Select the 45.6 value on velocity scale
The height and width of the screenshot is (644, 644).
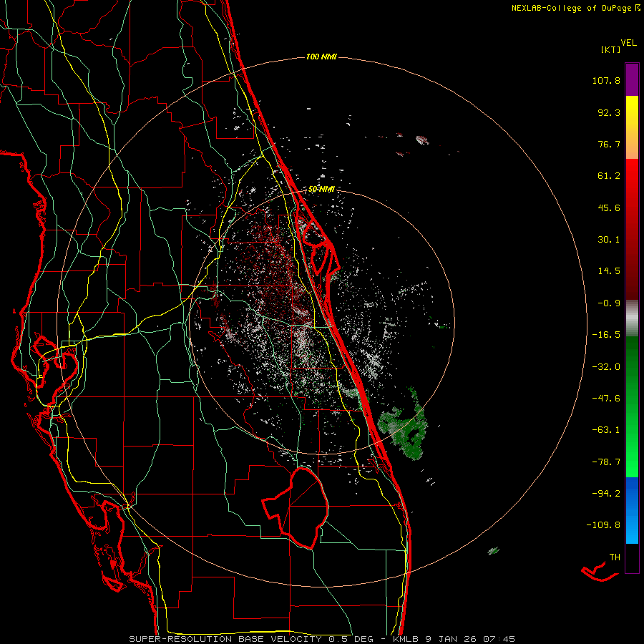point(609,208)
